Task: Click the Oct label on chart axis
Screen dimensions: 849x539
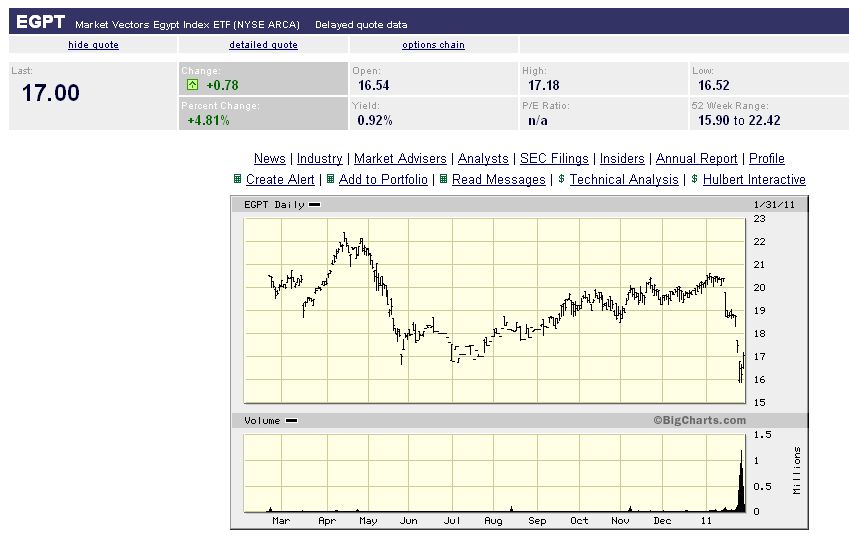Action: [579, 521]
